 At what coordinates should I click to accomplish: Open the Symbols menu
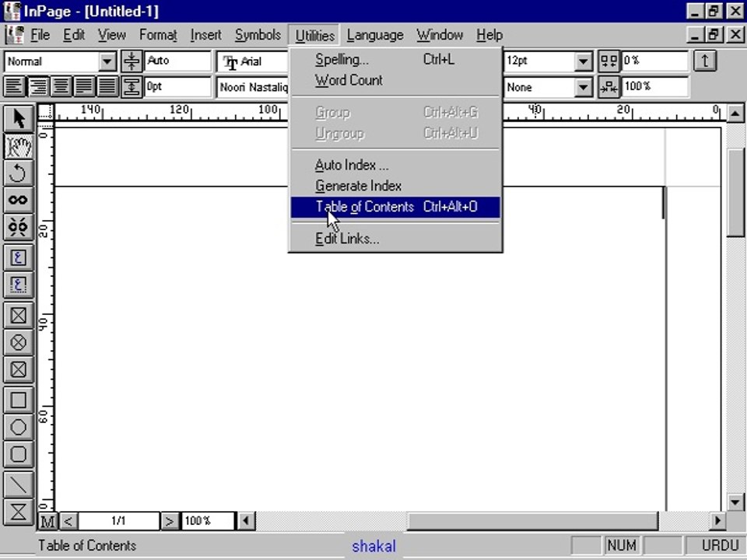tap(258, 35)
